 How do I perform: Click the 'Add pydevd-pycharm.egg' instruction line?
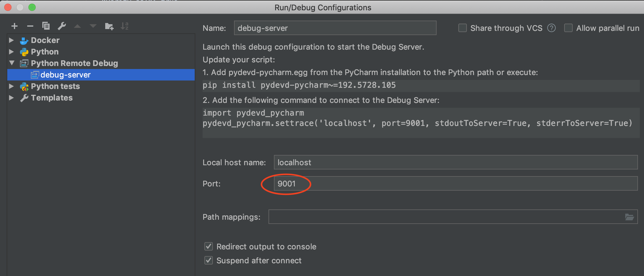(370, 72)
